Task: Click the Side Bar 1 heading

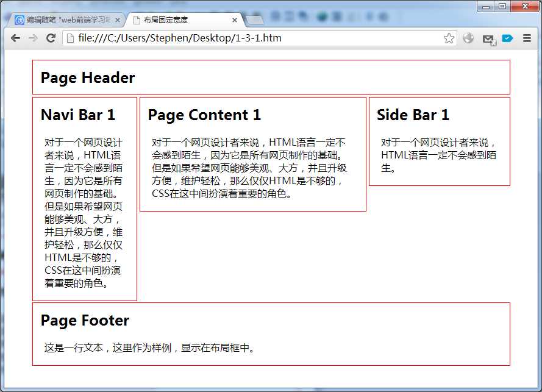Action: pyautogui.click(x=413, y=115)
